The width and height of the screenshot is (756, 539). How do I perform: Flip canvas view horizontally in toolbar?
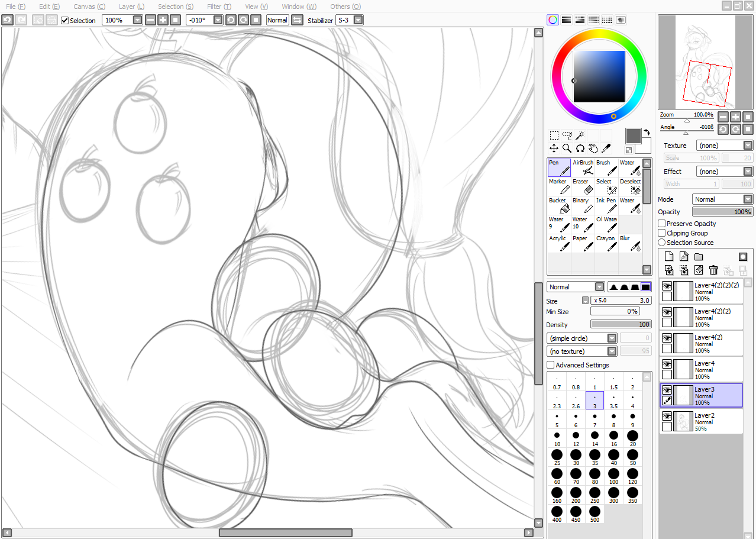(297, 20)
